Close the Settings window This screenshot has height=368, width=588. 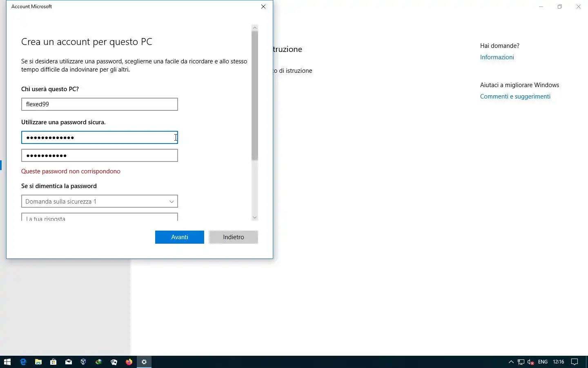pos(579,7)
